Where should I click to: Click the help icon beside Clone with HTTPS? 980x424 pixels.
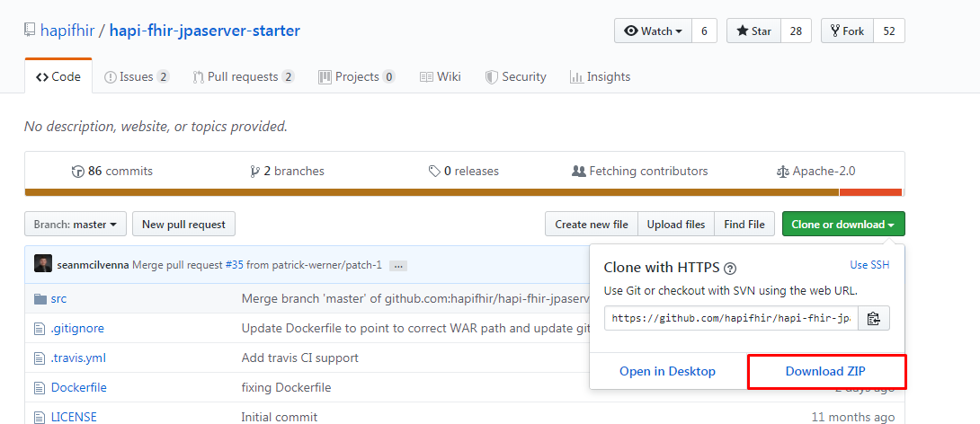(x=730, y=268)
